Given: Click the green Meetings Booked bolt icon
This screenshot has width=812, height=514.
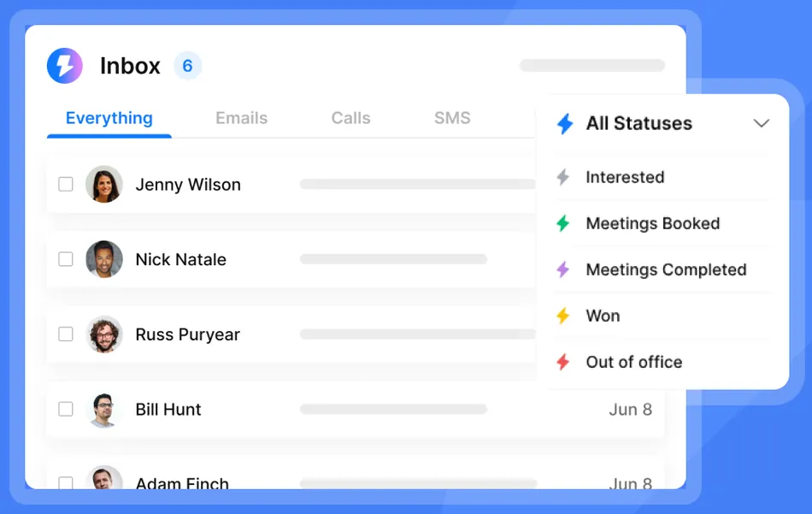Looking at the screenshot, I should click(x=563, y=223).
